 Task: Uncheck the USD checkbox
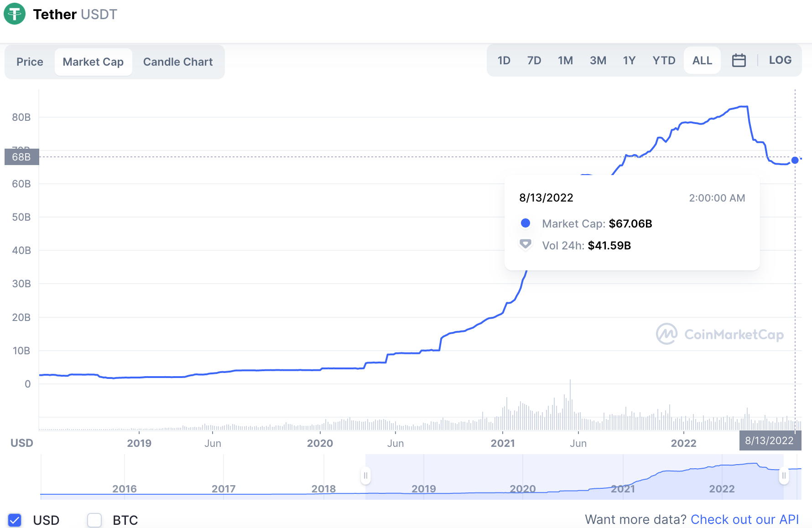pyautogui.click(x=15, y=520)
